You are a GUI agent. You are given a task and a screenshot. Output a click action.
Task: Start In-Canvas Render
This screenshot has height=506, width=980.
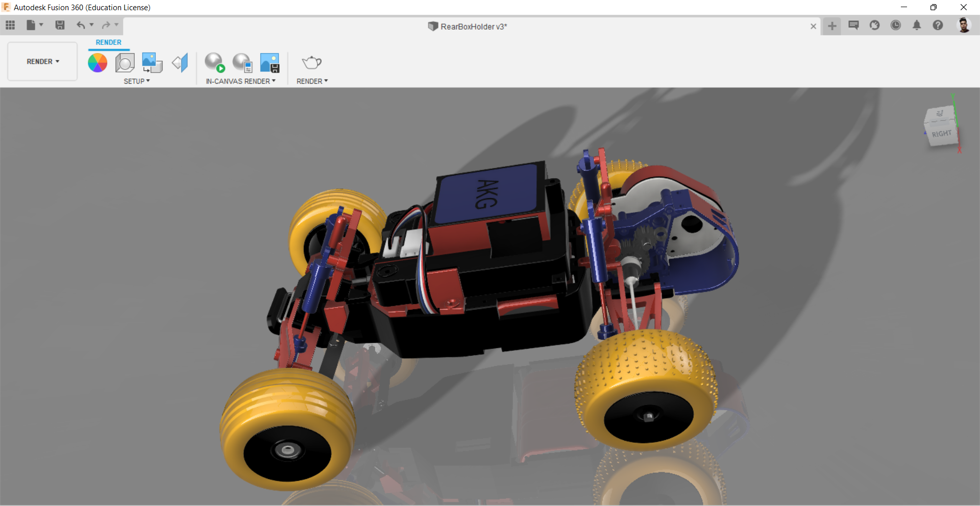pos(215,63)
